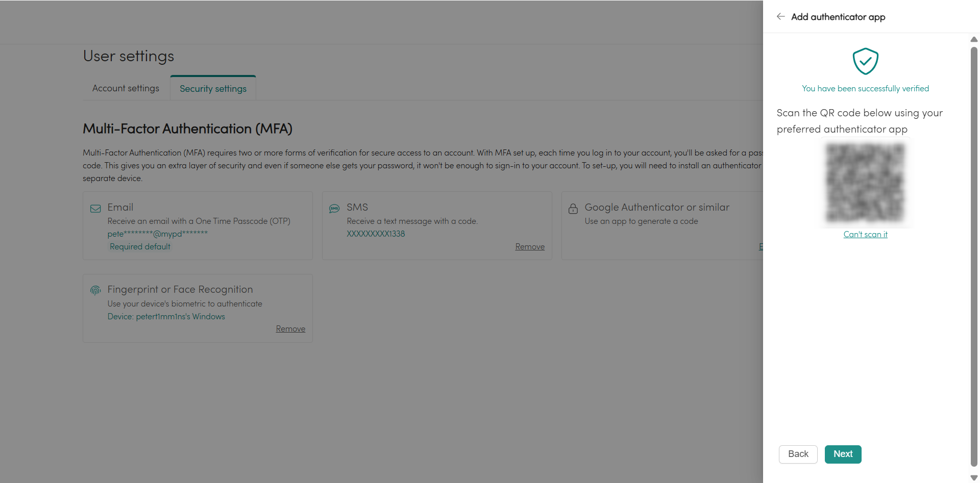Viewport: 980px width, 483px height.
Task: Click the 'You have been successfully verified' message
Action: click(x=866, y=88)
